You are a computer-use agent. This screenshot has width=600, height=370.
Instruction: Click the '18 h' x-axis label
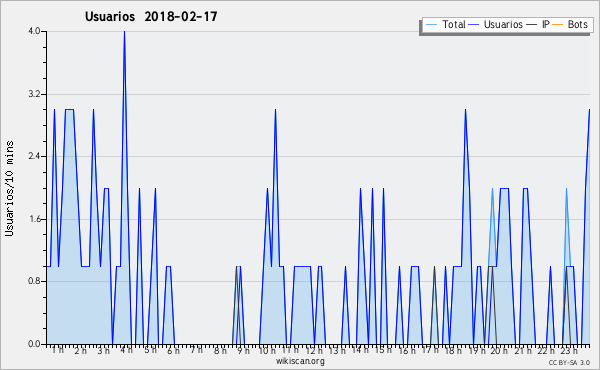[x=453, y=350]
